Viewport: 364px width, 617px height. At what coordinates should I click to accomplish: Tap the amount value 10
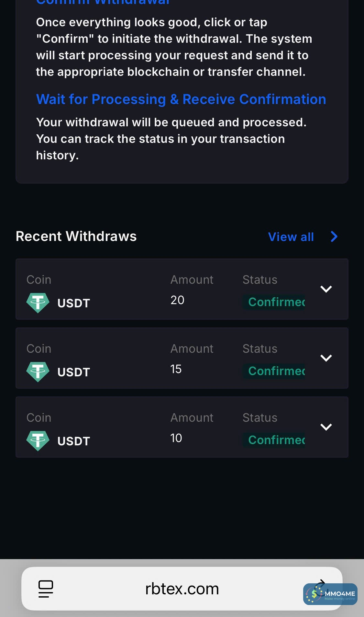[176, 438]
